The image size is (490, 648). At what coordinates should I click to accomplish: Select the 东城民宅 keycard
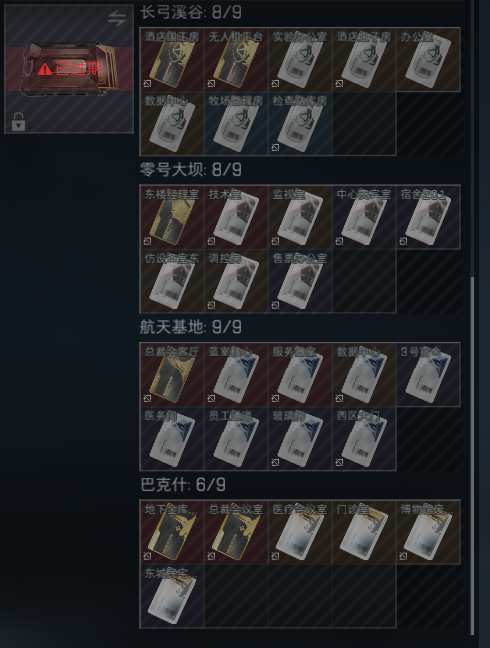tap(172, 596)
